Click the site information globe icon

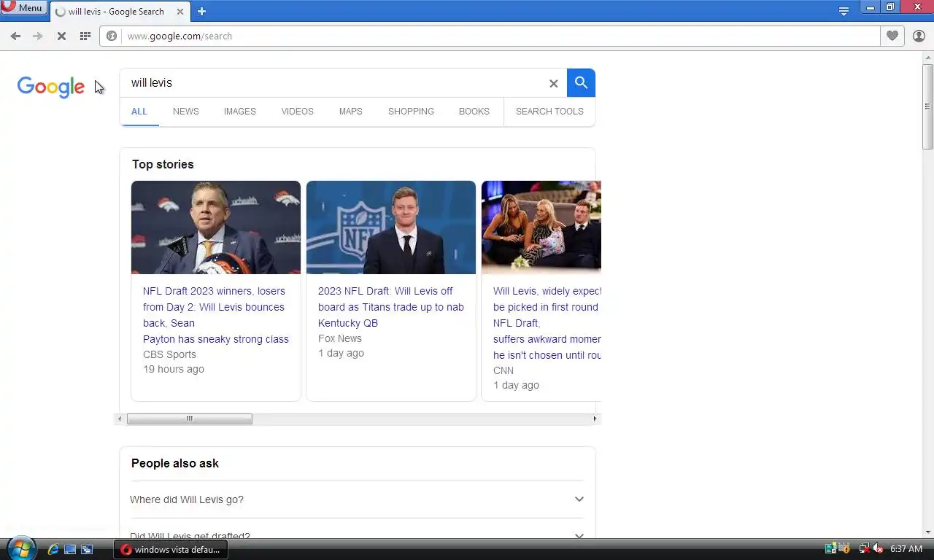[112, 36]
